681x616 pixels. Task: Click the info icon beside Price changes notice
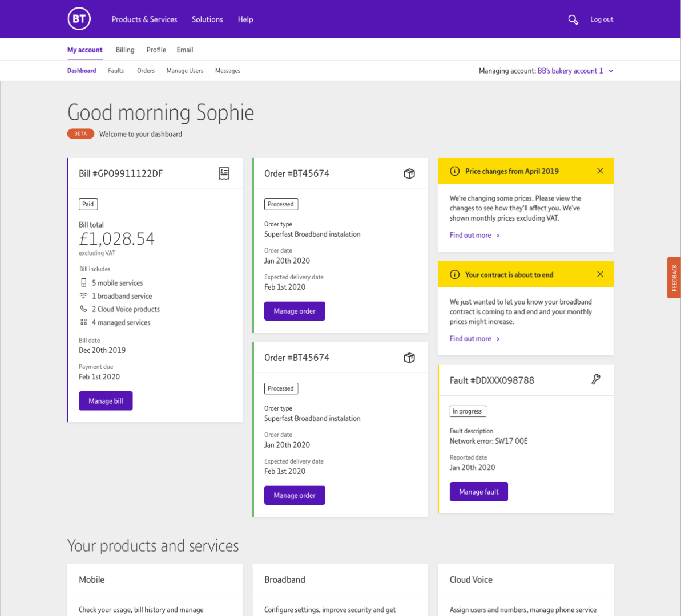454,171
